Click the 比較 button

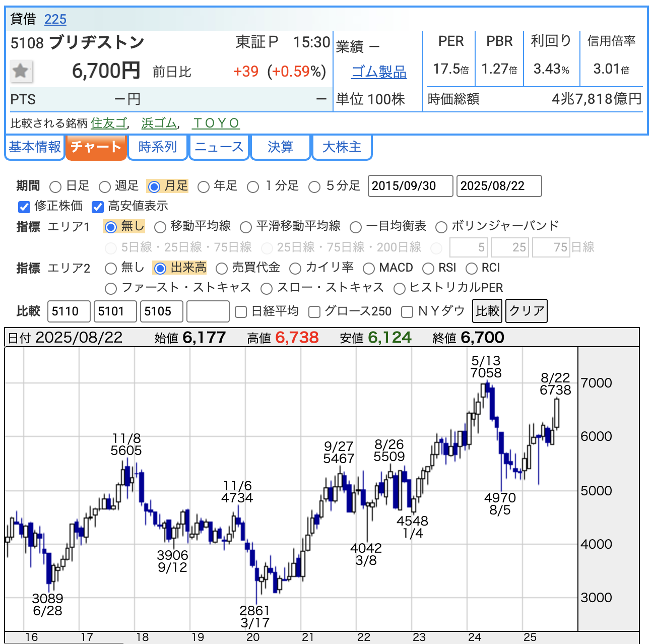pos(488,311)
